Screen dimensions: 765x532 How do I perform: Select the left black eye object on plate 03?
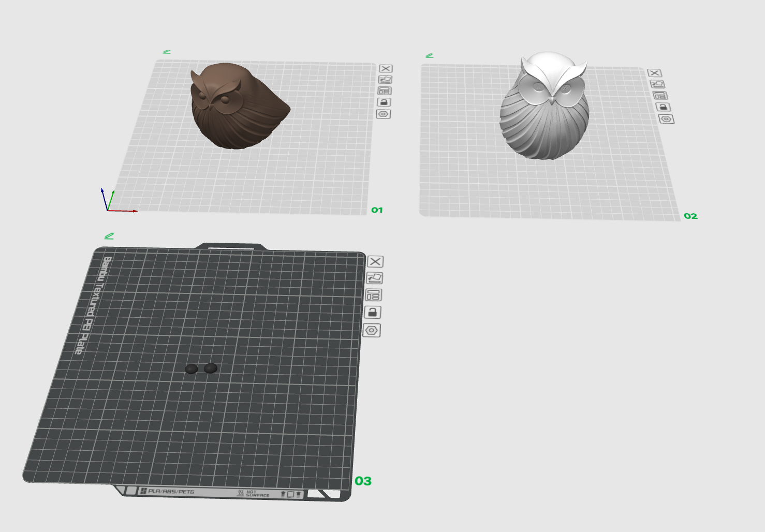[x=192, y=369]
